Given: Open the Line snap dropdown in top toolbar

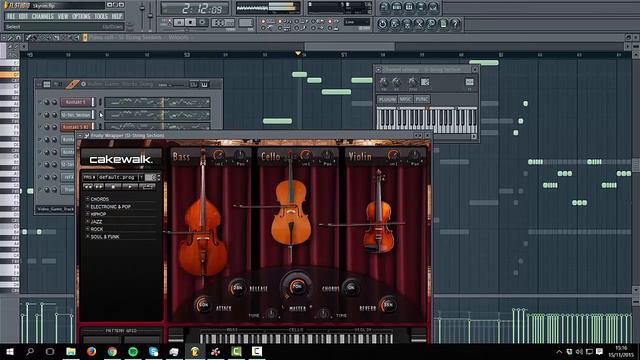Looking at the screenshot, I should pos(357,22).
